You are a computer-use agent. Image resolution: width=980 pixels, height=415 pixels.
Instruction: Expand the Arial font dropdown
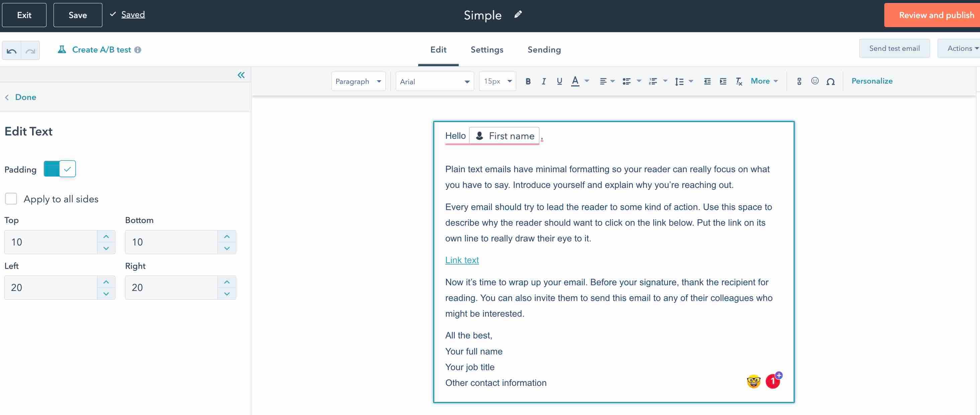coord(434,81)
